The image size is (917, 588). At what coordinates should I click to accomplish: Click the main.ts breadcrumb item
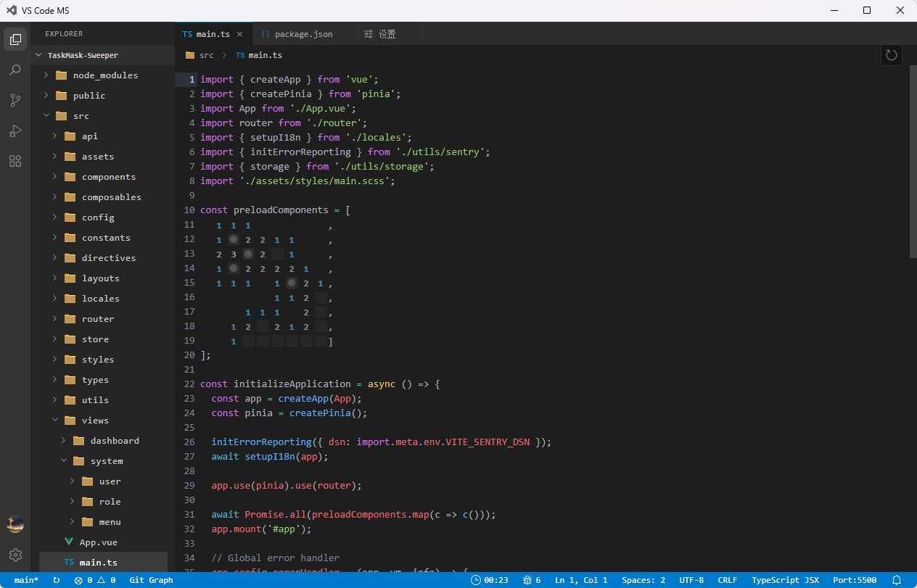coord(259,55)
